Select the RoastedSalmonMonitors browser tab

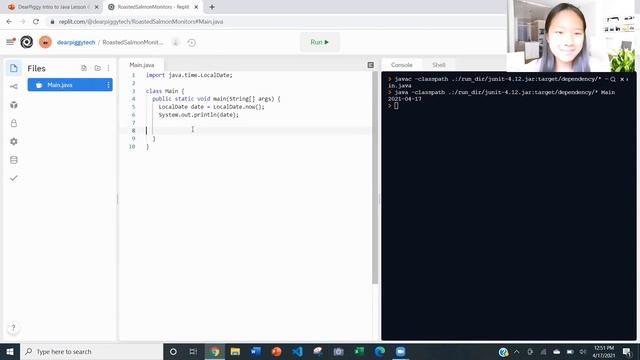pos(153,7)
